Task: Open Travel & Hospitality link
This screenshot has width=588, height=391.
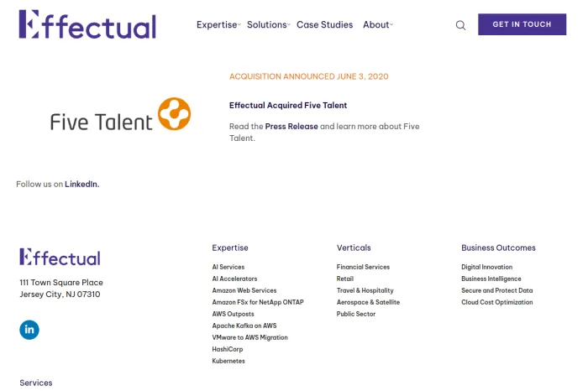Action: pos(365,290)
